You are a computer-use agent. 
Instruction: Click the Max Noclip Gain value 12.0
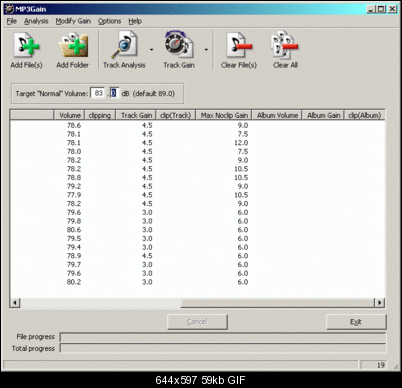241,143
